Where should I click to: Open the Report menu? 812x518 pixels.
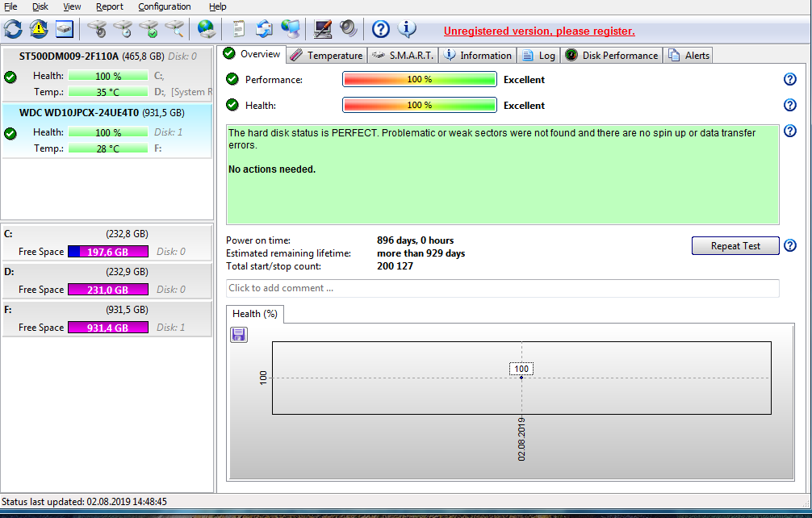click(x=110, y=6)
